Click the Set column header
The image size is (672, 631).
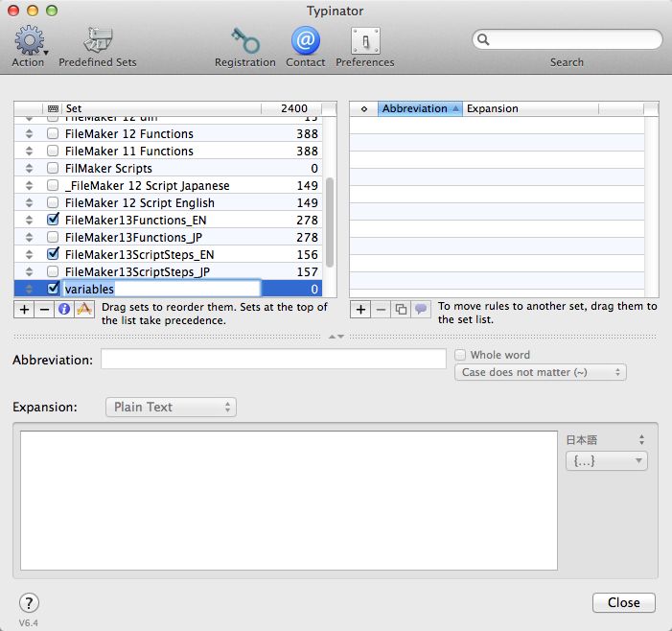(162, 108)
